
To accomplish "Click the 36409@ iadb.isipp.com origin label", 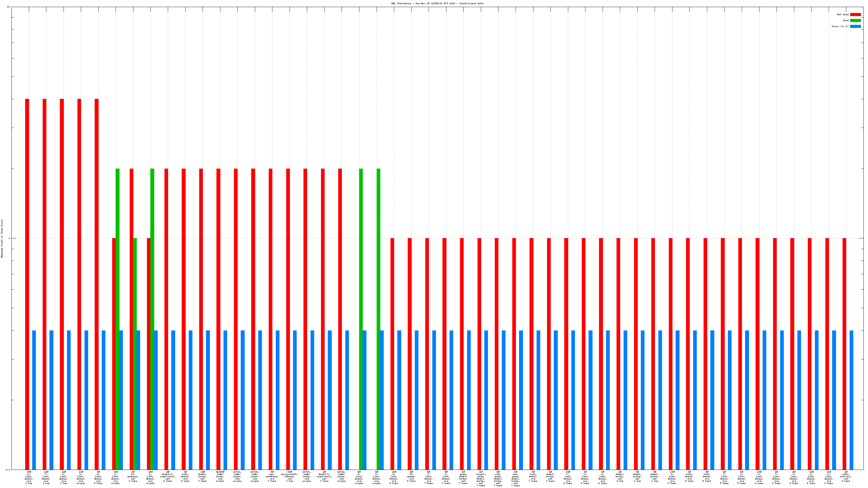I will click(x=220, y=476).
